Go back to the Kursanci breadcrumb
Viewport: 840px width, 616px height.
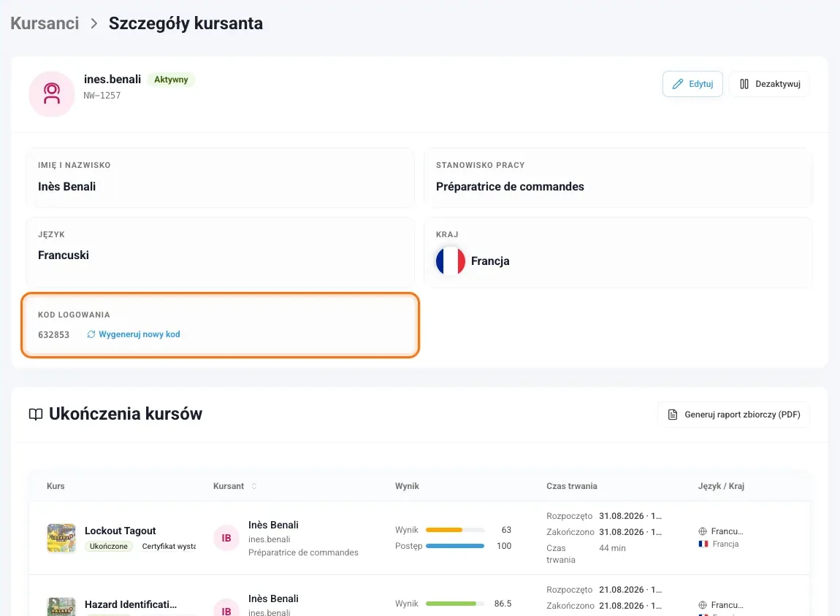click(45, 23)
